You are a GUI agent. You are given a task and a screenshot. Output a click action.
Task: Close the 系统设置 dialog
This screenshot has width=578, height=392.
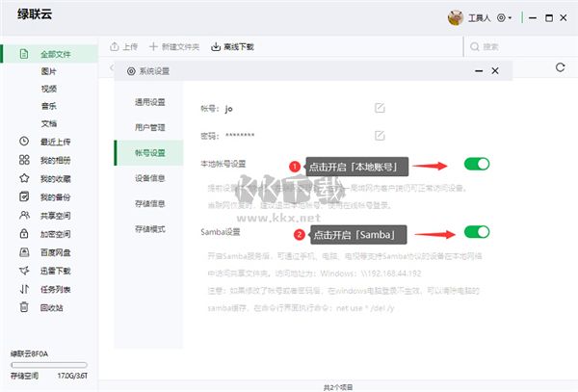click(495, 70)
